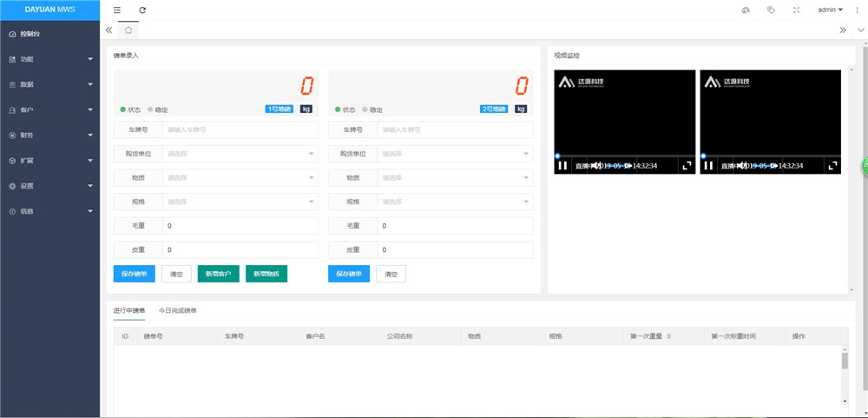Collapse sidebar using the menu toggle icon
Viewport: 868px width, 418px height.
117,10
